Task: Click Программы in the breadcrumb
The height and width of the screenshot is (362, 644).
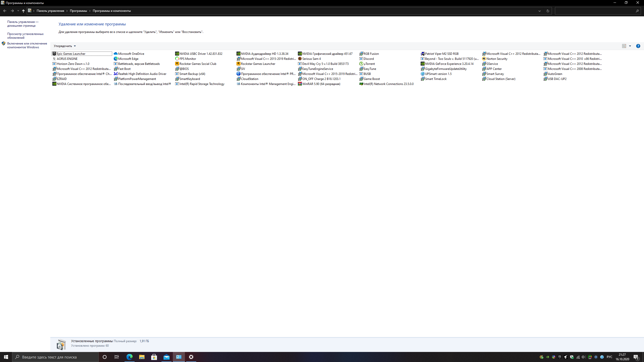Action: click(x=78, y=11)
